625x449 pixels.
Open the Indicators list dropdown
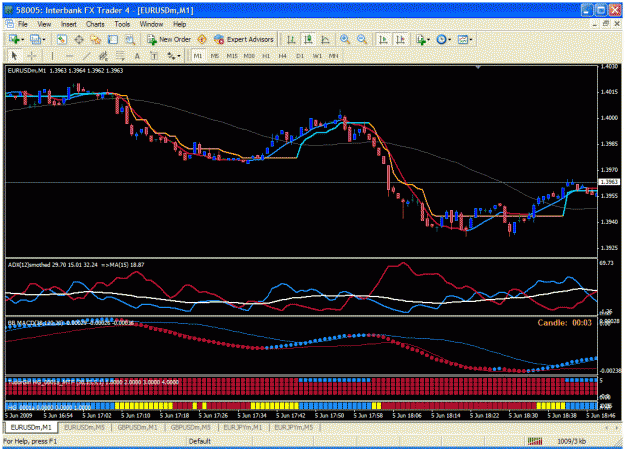click(x=423, y=39)
